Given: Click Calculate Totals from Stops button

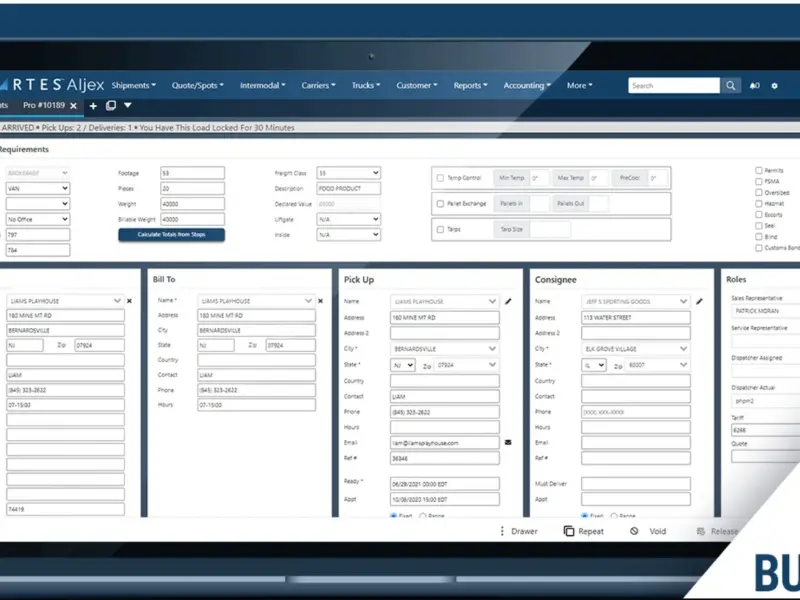Looking at the screenshot, I should pyautogui.click(x=171, y=235).
